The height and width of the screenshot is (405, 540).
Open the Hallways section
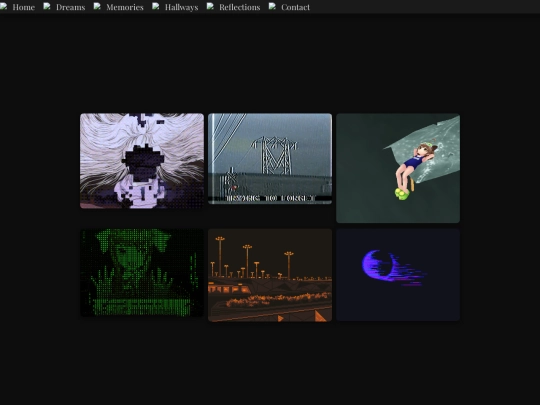click(181, 7)
